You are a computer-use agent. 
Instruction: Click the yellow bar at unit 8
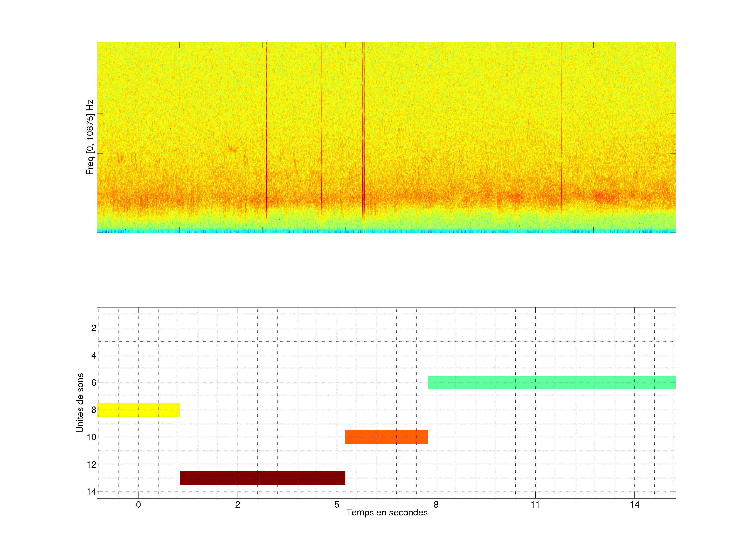(138, 409)
